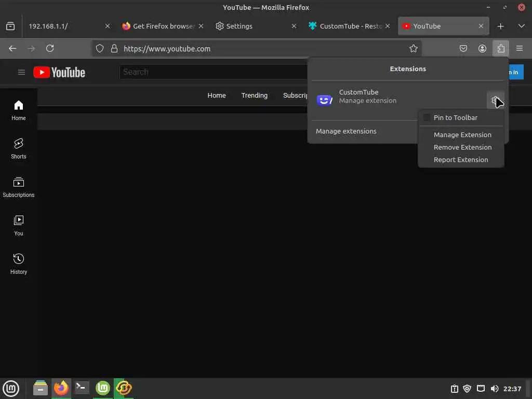Close the Settings tab
The height and width of the screenshot is (399, 532).
coord(294,26)
